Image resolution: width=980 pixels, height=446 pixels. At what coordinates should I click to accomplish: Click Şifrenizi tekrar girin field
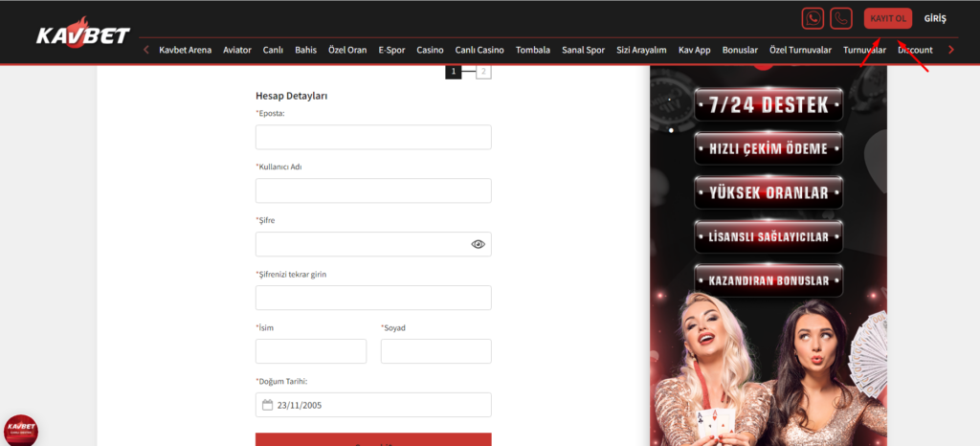coord(373,298)
